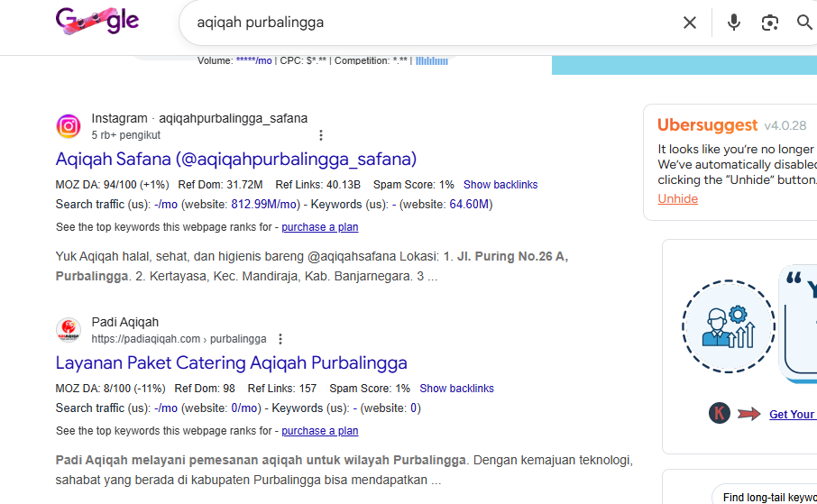Click the hidden Volume per month value
Viewport: 817px width, 504px height.
(x=253, y=61)
